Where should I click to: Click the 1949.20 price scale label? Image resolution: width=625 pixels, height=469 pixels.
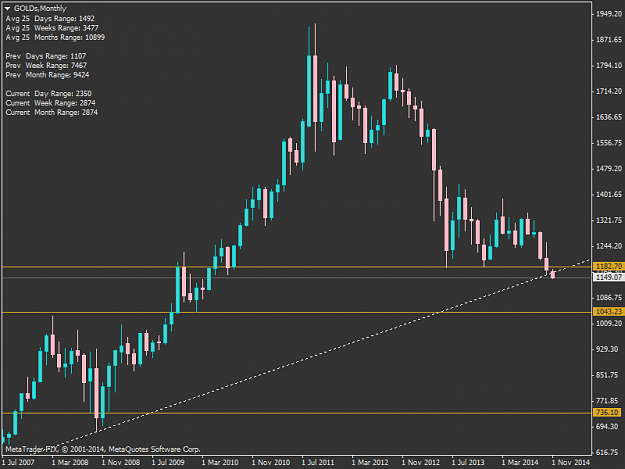(x=609, y=14)
